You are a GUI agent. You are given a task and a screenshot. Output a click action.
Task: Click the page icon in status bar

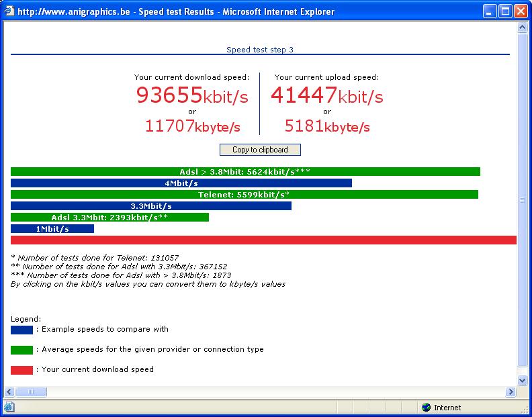[x=9, y=407]
